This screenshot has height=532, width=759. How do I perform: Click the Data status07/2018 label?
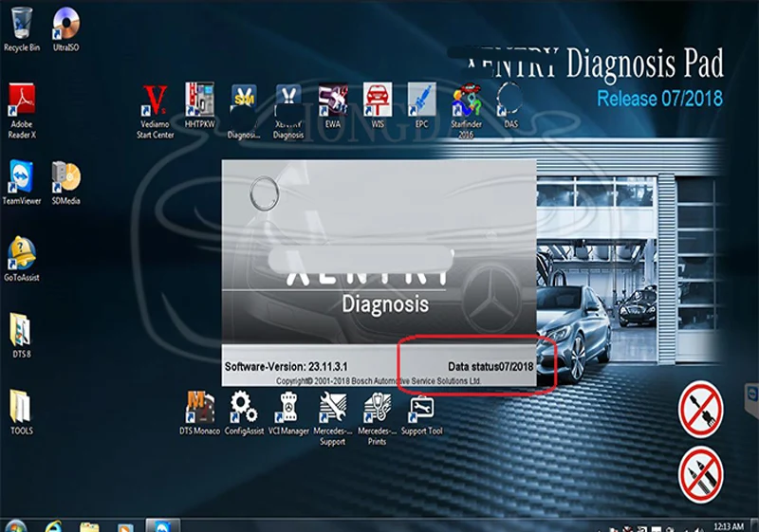click(x=491, y=367)
